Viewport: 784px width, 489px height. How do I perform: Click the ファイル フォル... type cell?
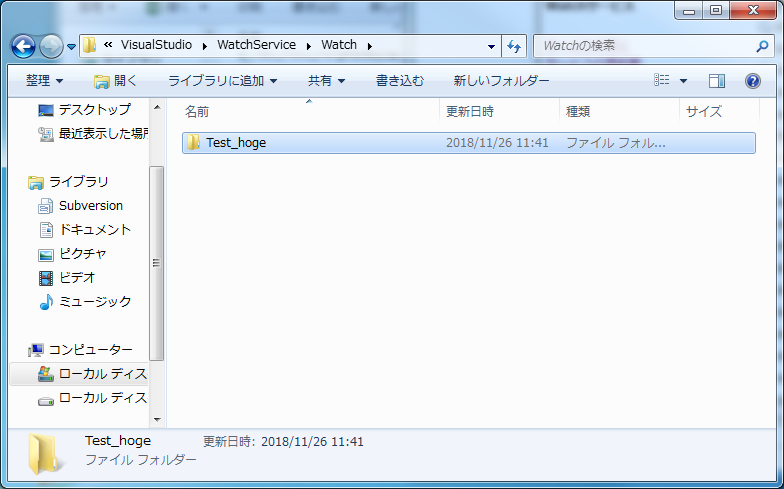(x=616, y=143)
